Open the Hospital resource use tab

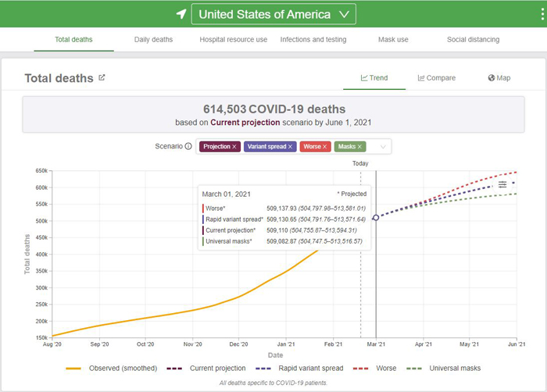click(234, 39)
